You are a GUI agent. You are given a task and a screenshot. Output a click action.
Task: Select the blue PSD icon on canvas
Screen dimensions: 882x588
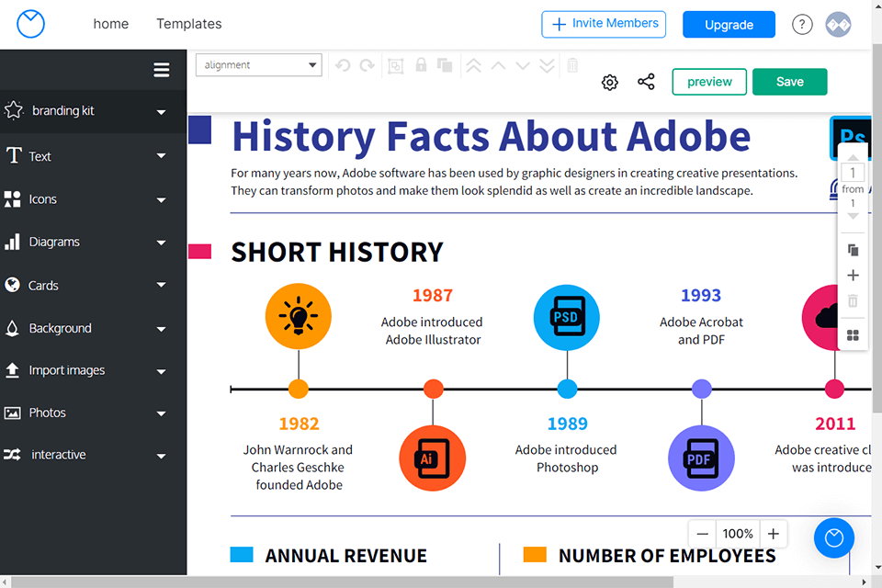click(x=567, y=317)
